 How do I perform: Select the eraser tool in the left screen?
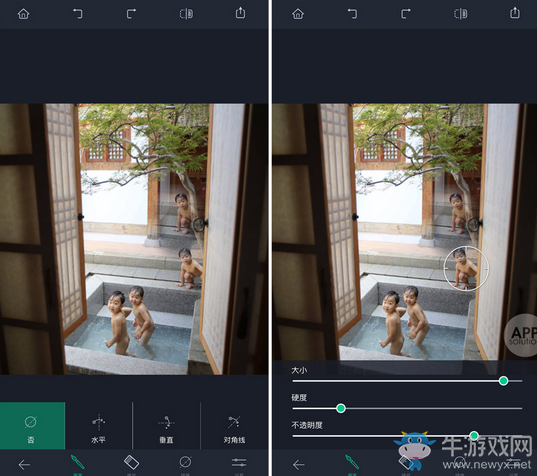[131, 462]
